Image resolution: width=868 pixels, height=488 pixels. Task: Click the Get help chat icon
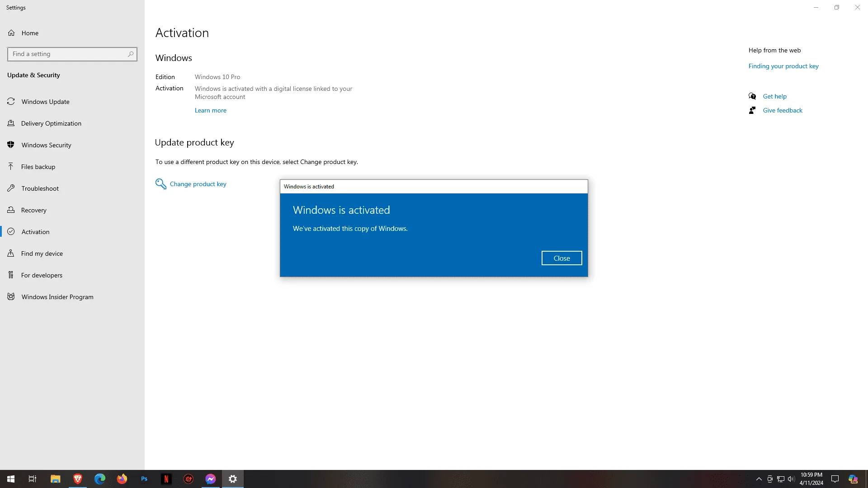[752, 96]
